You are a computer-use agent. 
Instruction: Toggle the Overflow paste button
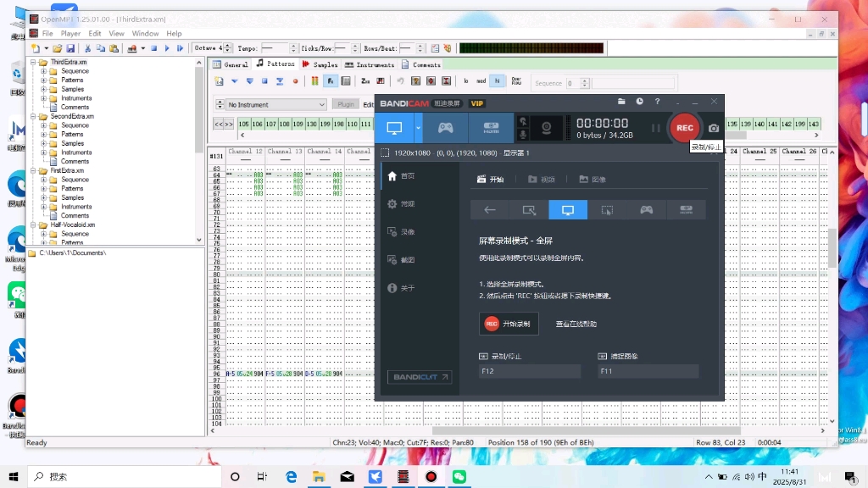(516, 81)
